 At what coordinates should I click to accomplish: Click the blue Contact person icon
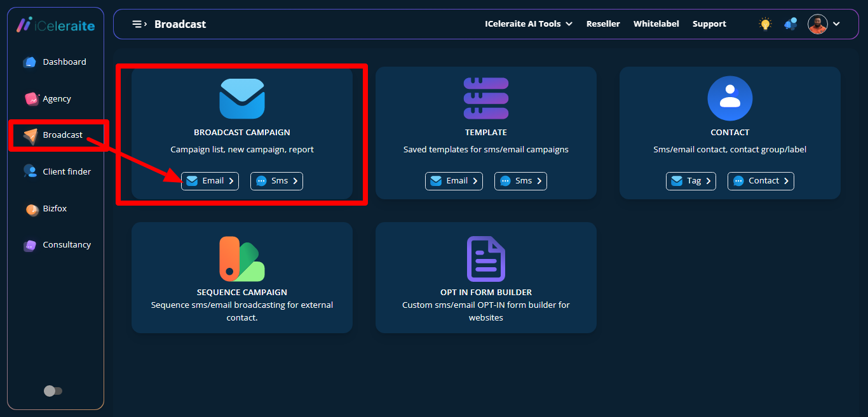tap(729, 98)
